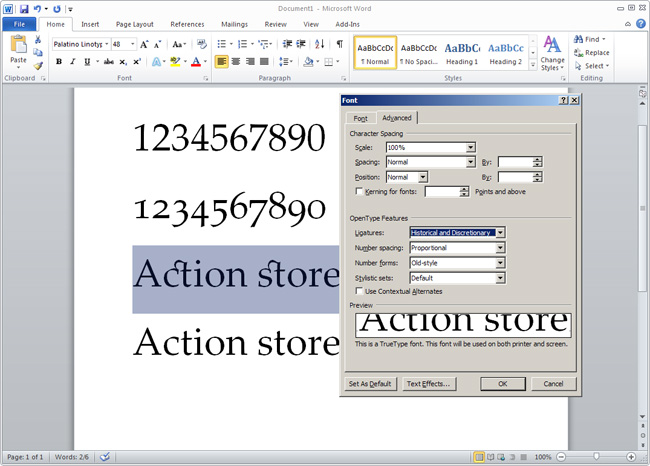Expand the Scale dropdown

(x=471, y=147)
